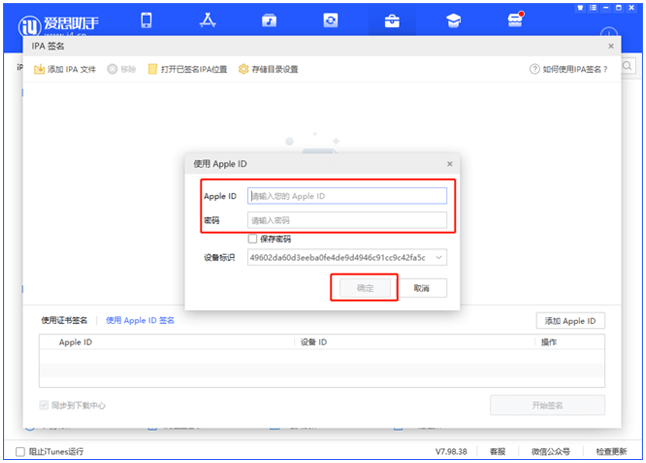Open the ringtones and music section
The height and width of the screenshot is (463, 646).
pyautogui.click(x=269, y=20)
